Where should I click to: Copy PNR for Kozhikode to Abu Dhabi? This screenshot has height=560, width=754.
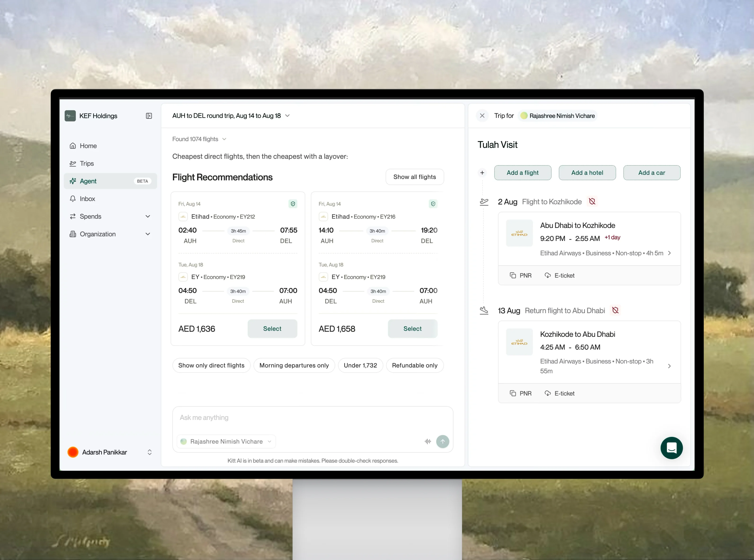[x=521, y=393]
